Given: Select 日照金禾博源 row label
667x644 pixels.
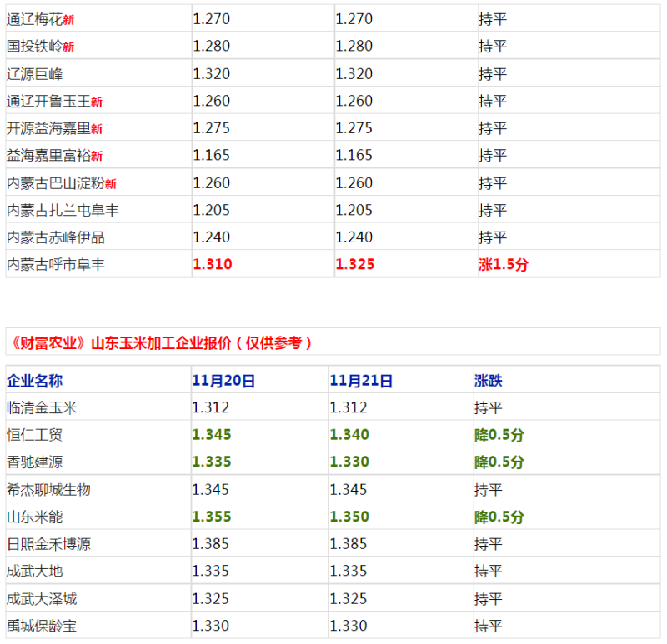Looking at the screenshot, I should tap(48, 545).
